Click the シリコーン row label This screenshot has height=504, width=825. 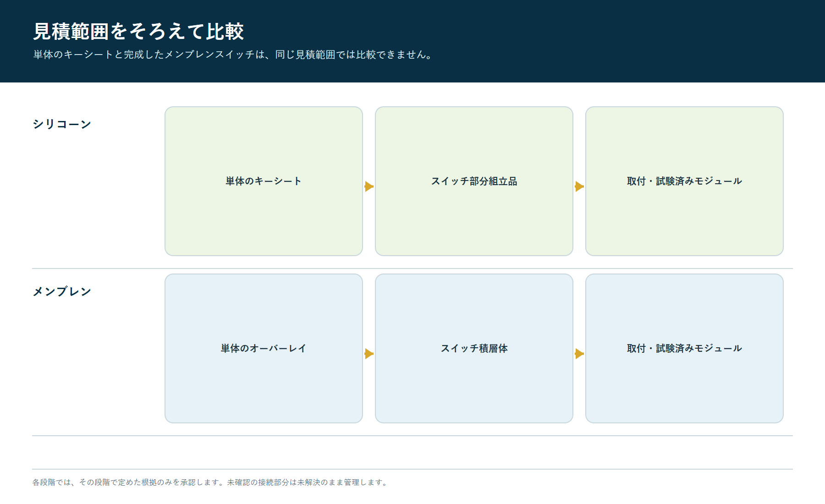click(x=62, y=124)
